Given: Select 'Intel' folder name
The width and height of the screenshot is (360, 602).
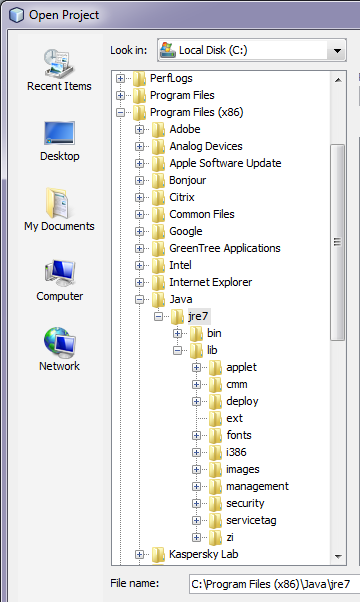Looking at the screenshot, I should 180,265.
